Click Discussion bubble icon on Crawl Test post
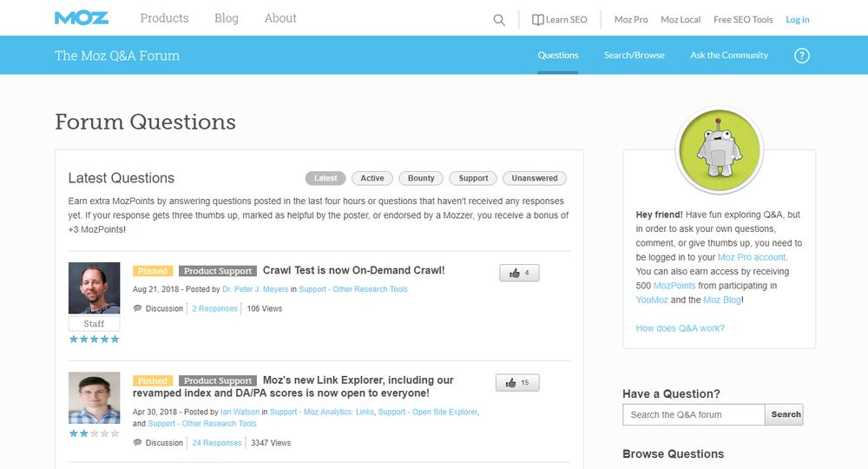The width and height of the screenshot is (868, 469). click(137, 309)
